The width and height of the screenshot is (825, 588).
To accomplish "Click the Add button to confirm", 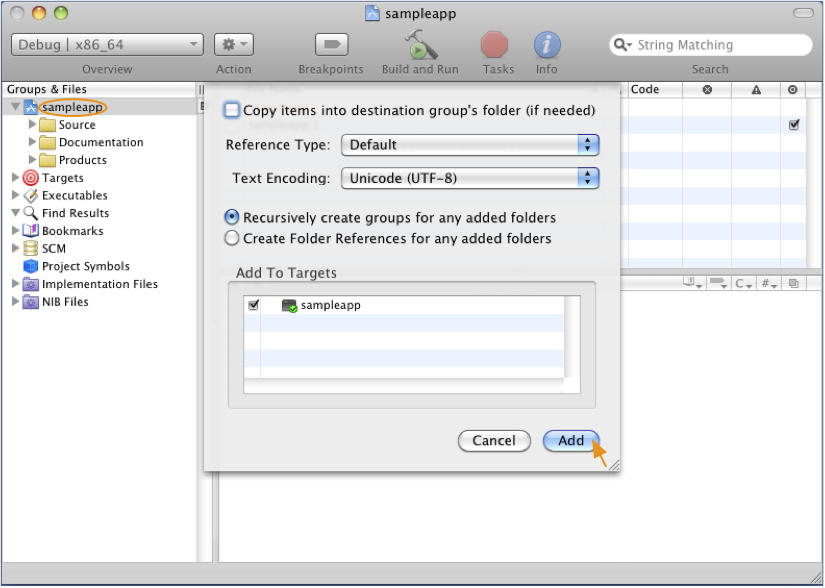I will tap(571, 441).
